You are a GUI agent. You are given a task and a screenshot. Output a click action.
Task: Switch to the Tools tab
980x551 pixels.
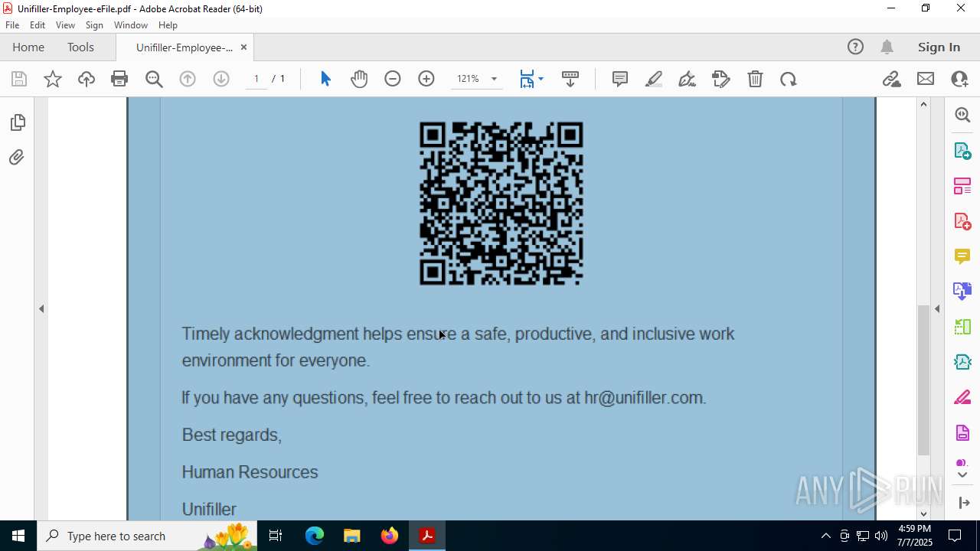(x=80, y=47)
